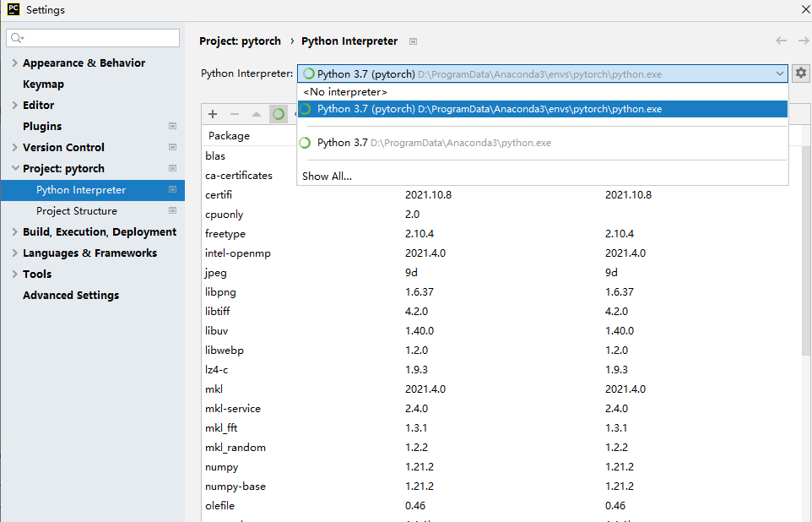Select the mkl-service package row
The image size is (812, 522).
coord(501,409)
